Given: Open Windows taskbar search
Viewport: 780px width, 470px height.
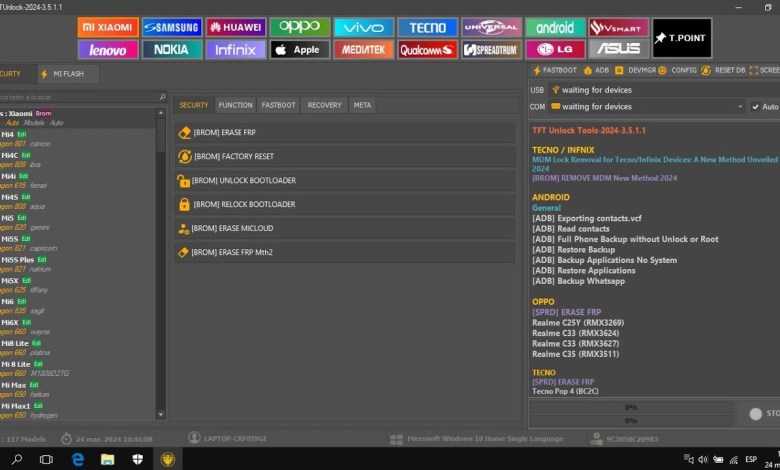Looking at the screenshot, I should pos(17,459).
